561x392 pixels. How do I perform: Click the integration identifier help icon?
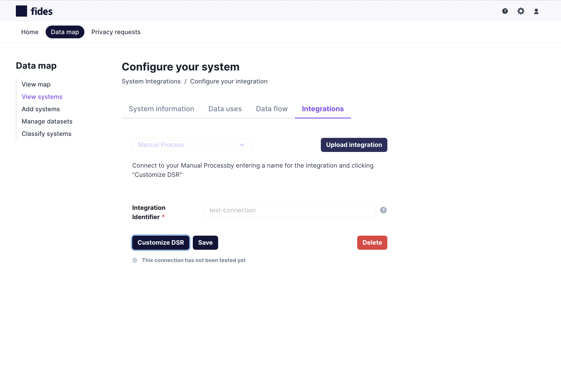coord(383,210)
